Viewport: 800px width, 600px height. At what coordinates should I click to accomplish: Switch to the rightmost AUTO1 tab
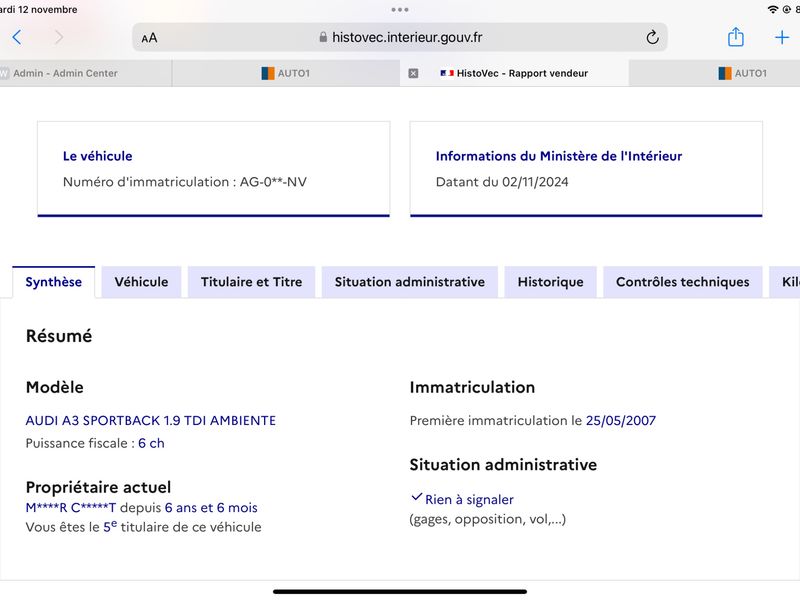click(714, 73)
